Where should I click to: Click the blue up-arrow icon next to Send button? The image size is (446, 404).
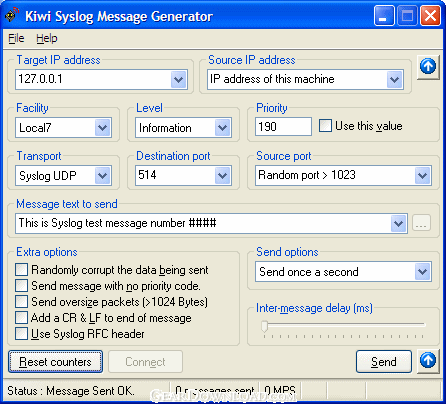[428, 361]
